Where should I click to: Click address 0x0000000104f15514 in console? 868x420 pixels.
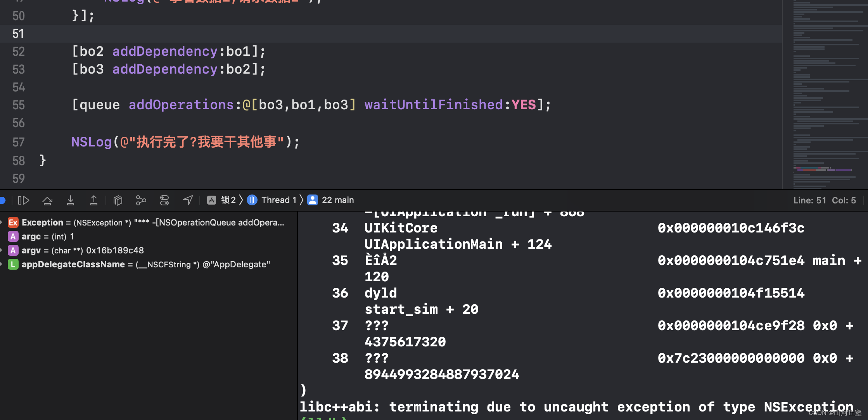coord(731,293)
